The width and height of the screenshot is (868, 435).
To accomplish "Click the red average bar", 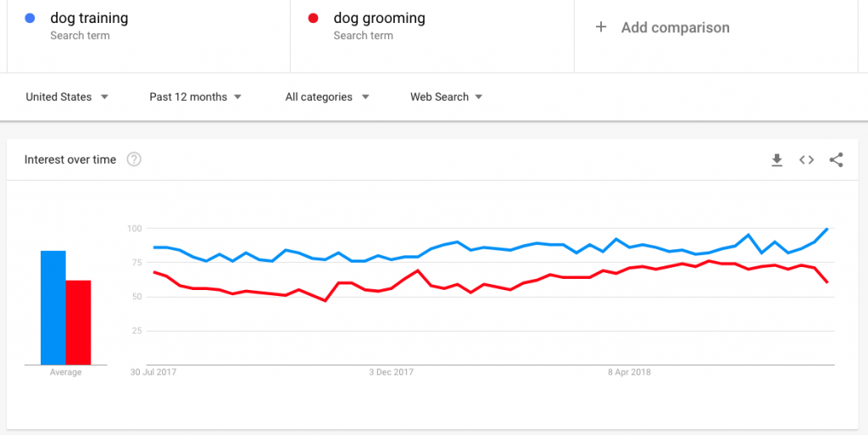I will tap(78, 323).
